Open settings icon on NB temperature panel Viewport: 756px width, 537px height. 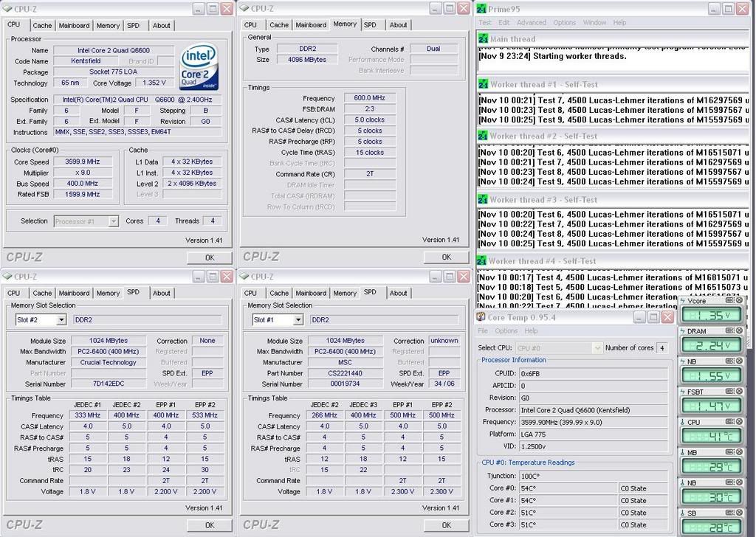(730, 482)
